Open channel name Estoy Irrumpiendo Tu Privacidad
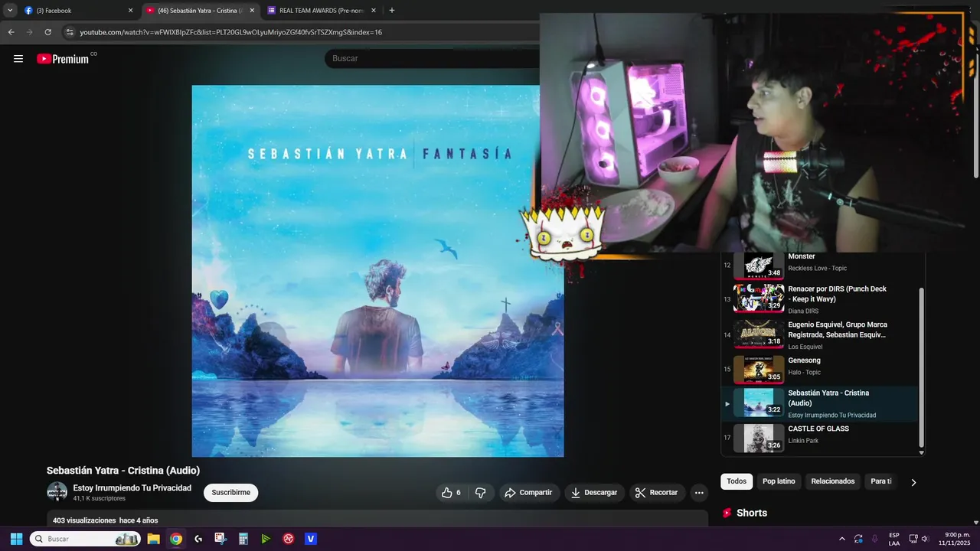Image resolution: width=980 pixels, height=551 pixels. tap(132, 488)
